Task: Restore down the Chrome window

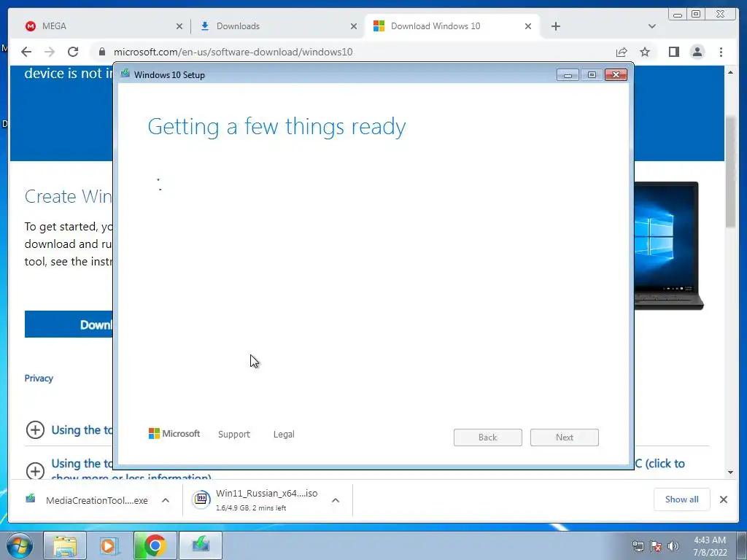Action: pos(696,14)
